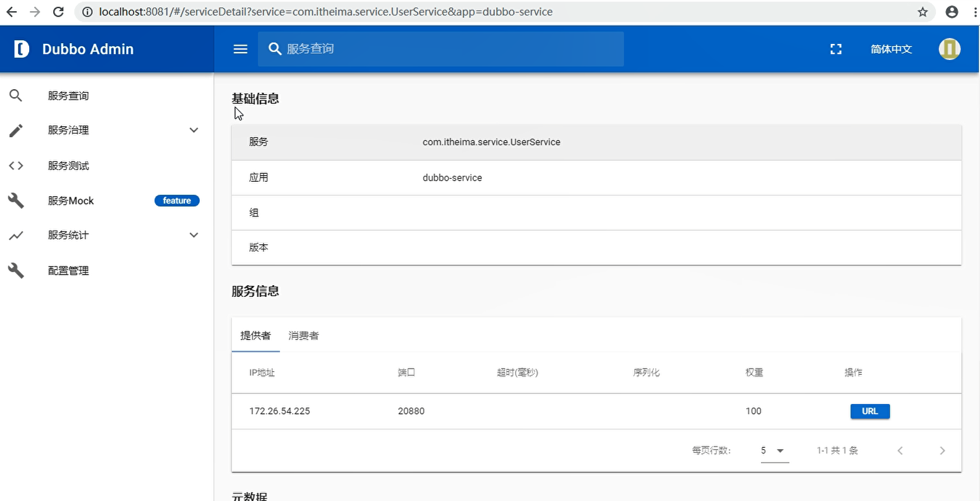Click the 版本 row label

tap(259, 247)
